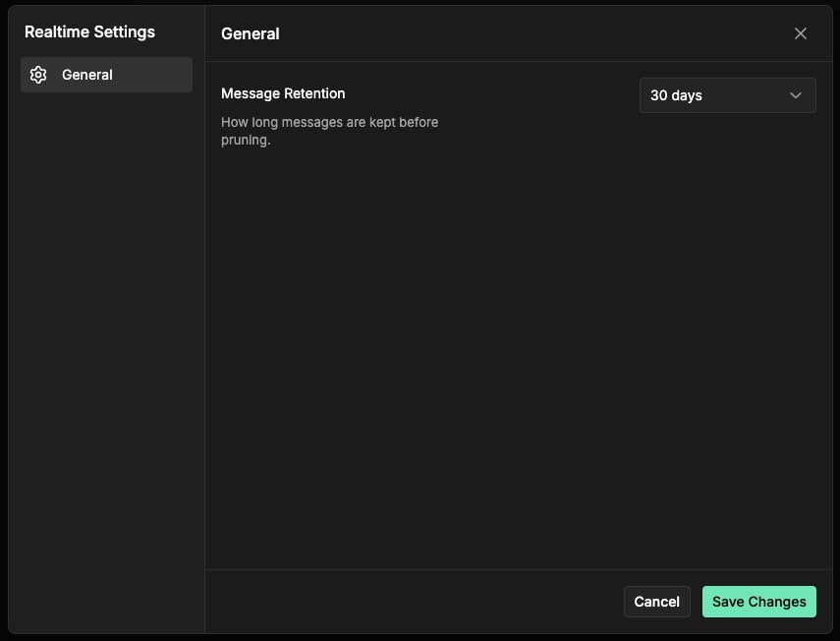The height and width of the screenshot is (641, 840).
Task: Open the gear icon in the General entry
Action: click(37, 74)
